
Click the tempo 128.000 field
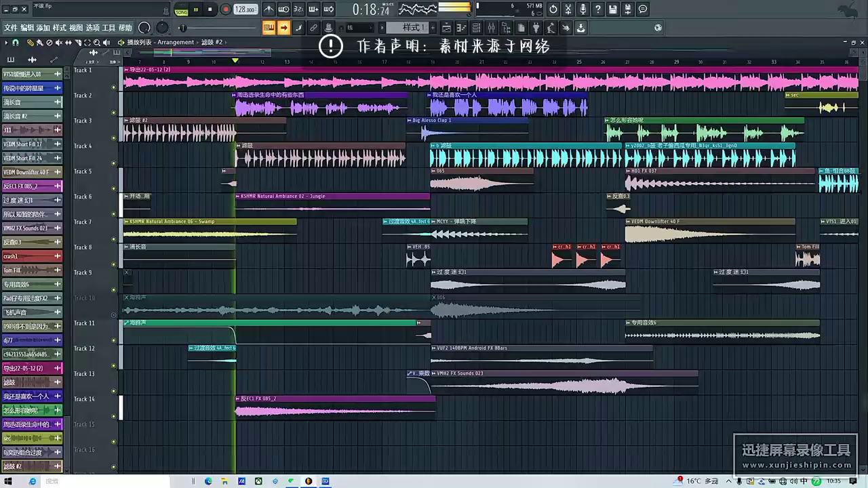[x=245, y=9]
